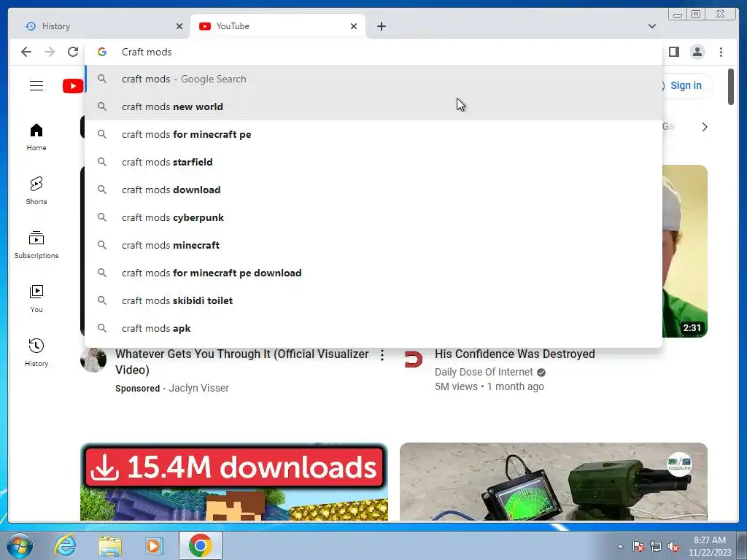Click the page vertical scrollbar thumb
The image size is (747, 560).
731,87
